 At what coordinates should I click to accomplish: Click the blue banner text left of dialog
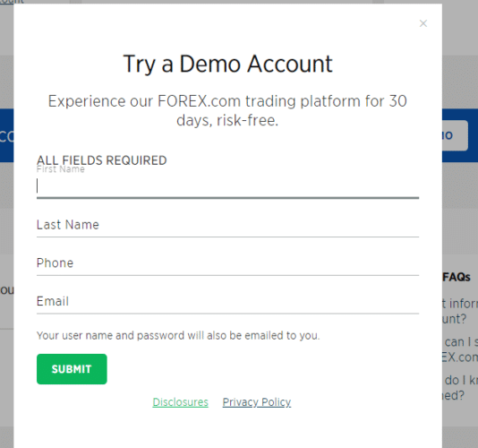6,136
